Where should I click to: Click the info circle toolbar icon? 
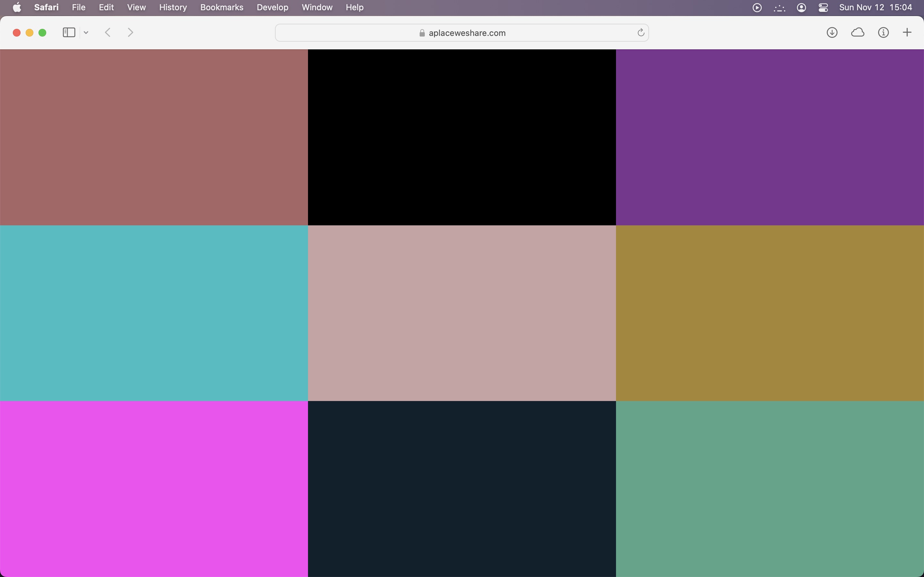pyautogui.click(x=883, y=32)
